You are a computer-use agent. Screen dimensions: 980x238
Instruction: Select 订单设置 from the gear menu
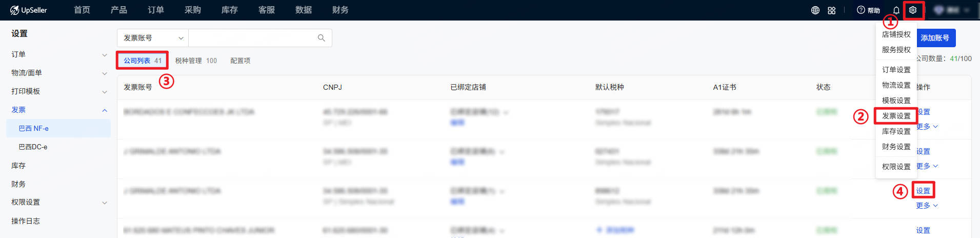[x=896, y=70]
